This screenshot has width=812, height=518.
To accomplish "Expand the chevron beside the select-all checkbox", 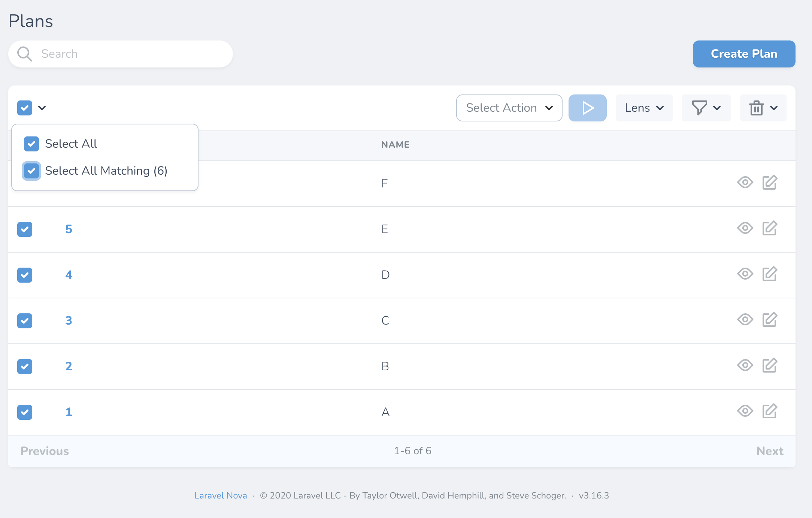I will click(x=42, y=108).
